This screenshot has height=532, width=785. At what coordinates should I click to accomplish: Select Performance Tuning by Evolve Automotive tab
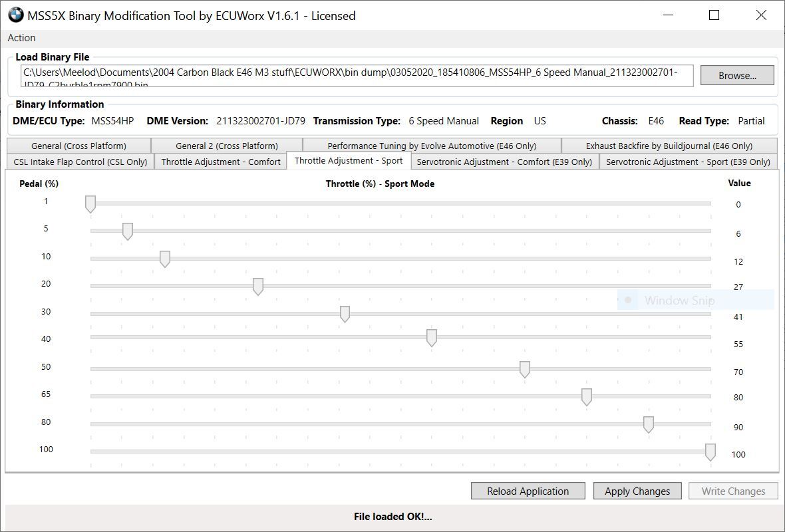[431, 146]
